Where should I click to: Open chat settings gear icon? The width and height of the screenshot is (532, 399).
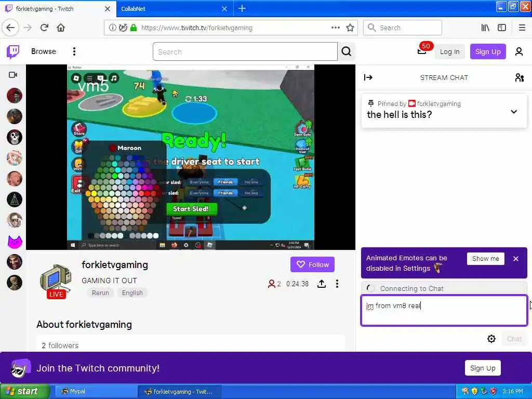pos(491,339)
